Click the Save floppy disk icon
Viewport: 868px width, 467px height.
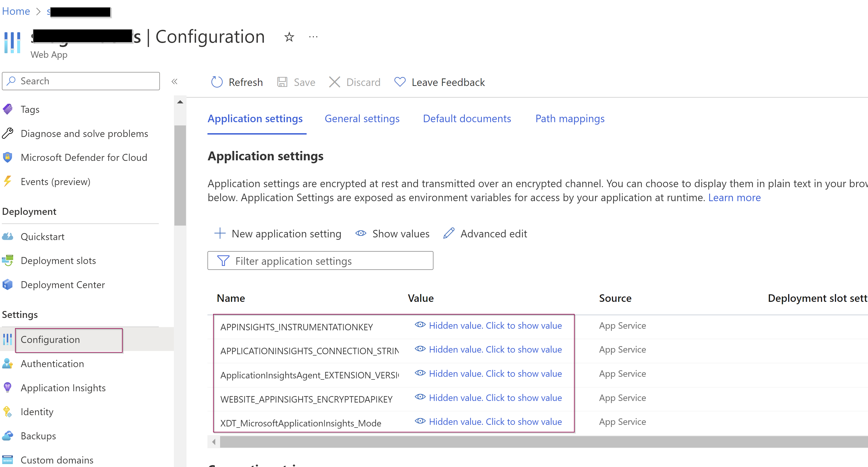click(282, 82)
